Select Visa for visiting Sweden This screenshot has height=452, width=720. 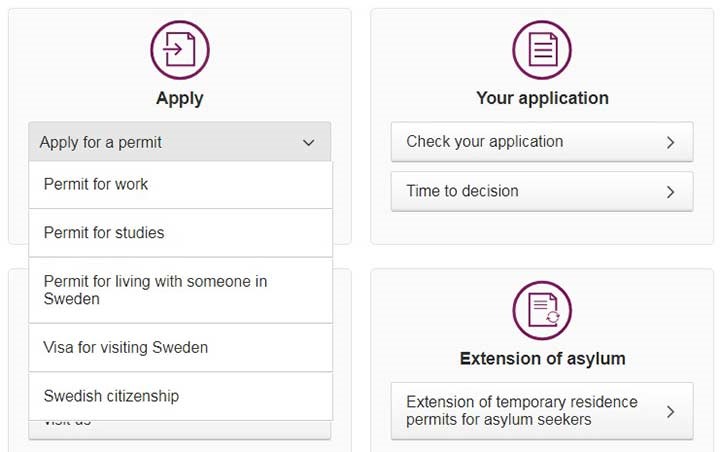click(180, 348)
